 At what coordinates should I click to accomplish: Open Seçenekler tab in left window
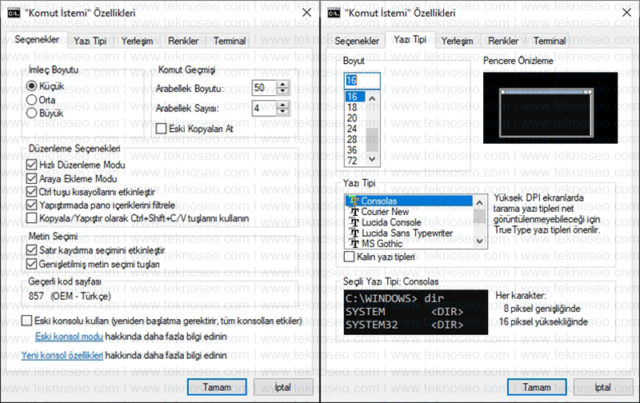point(37,40)
